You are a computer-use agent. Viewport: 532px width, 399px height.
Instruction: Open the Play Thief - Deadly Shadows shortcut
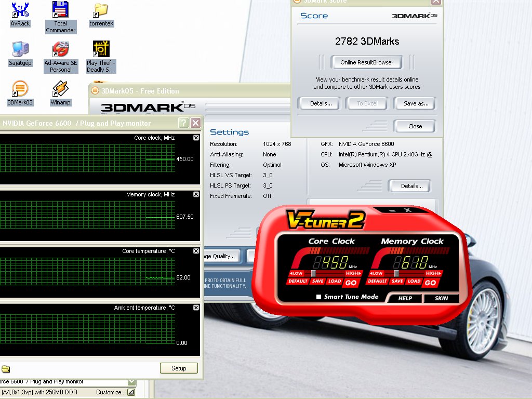[x=101, y=57]
